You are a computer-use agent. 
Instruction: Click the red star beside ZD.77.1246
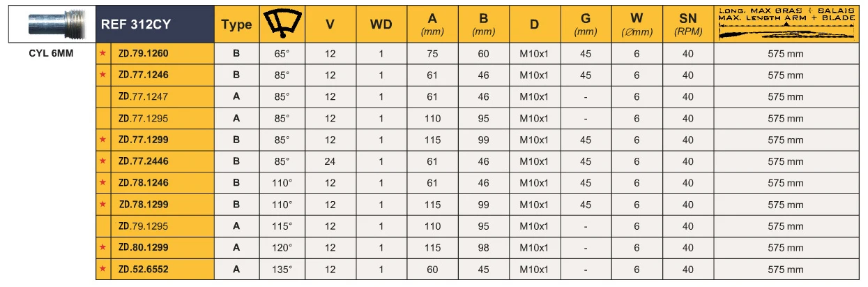pyautogui.click(x=103, y=75)
